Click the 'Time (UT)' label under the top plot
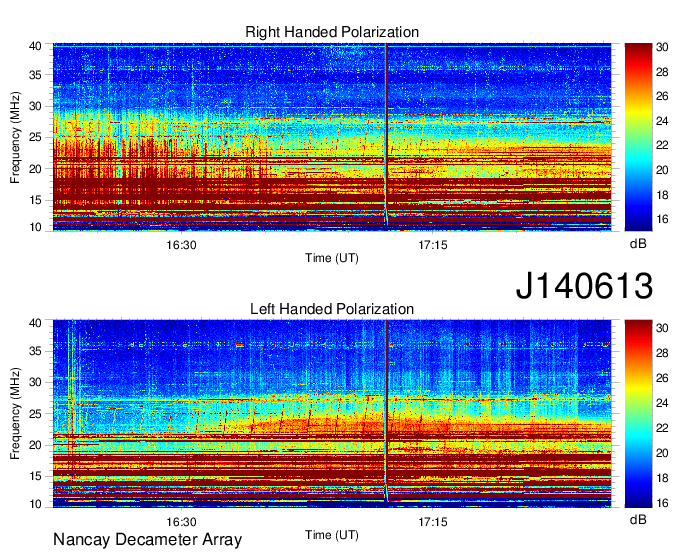The width and height of the screenshot is (680, 552). (332, 258)
